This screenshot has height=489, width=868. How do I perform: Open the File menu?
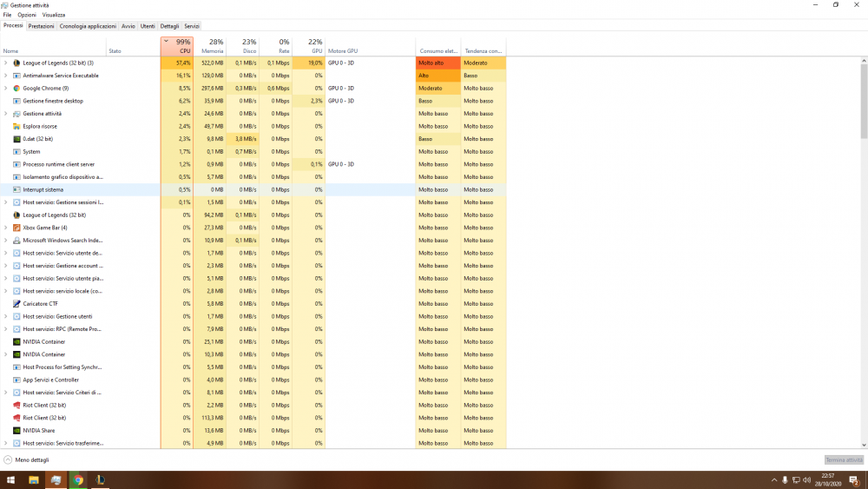click(7, 15)
